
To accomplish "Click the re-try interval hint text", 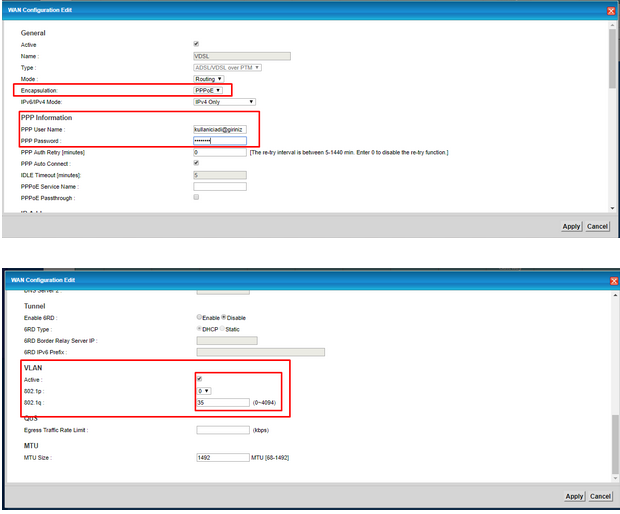I will point(349,153).
